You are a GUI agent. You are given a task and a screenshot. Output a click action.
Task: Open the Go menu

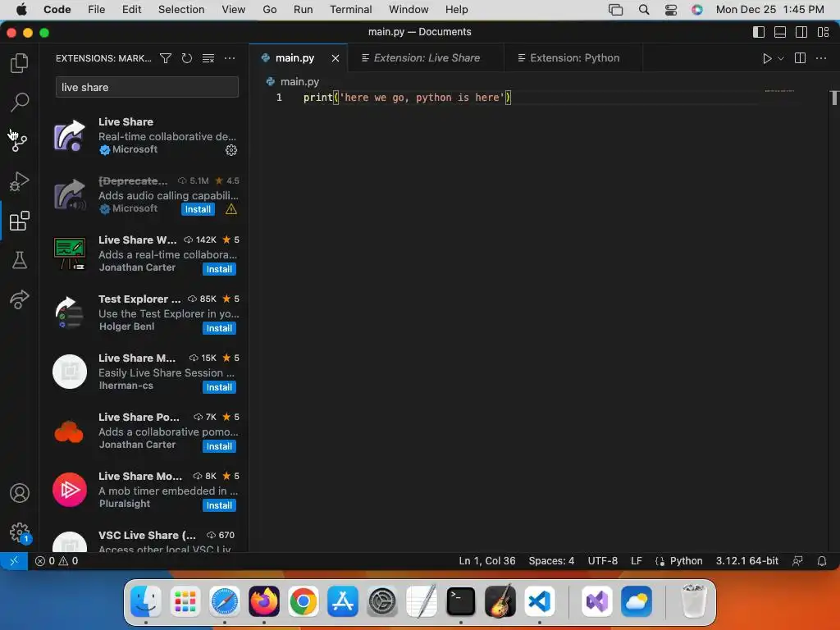coord(269,10)
